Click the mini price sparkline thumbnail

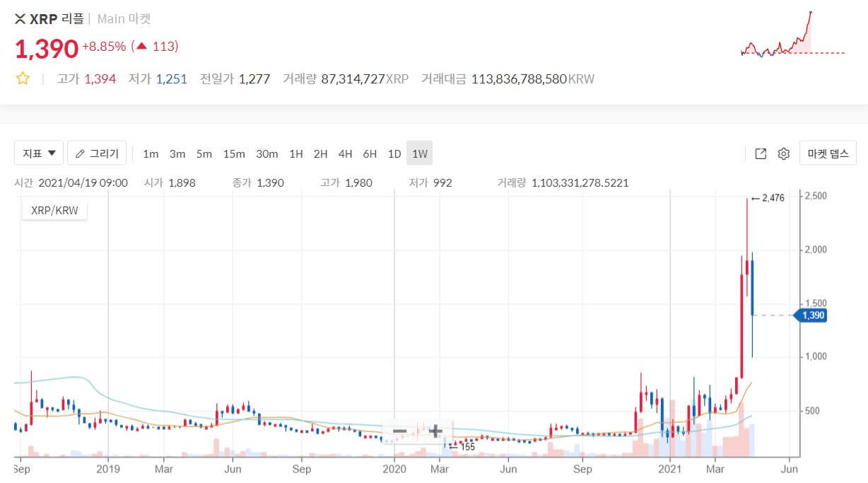tap(792, 35)
